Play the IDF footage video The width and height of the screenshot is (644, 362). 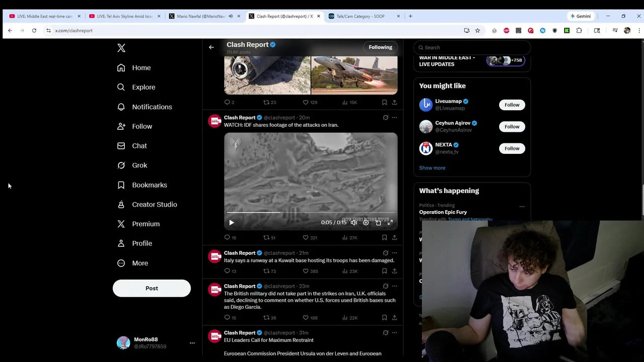pos(231,222)
